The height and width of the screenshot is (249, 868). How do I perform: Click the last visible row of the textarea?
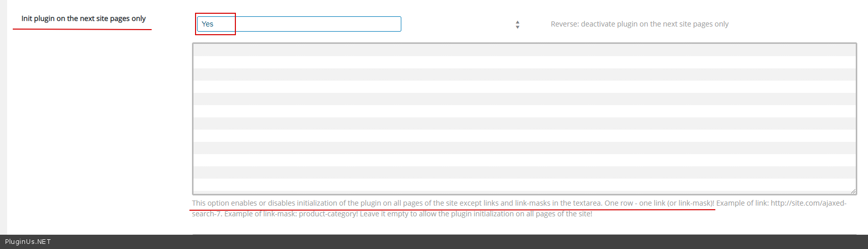pyautogui.click(x=524, y=185)
